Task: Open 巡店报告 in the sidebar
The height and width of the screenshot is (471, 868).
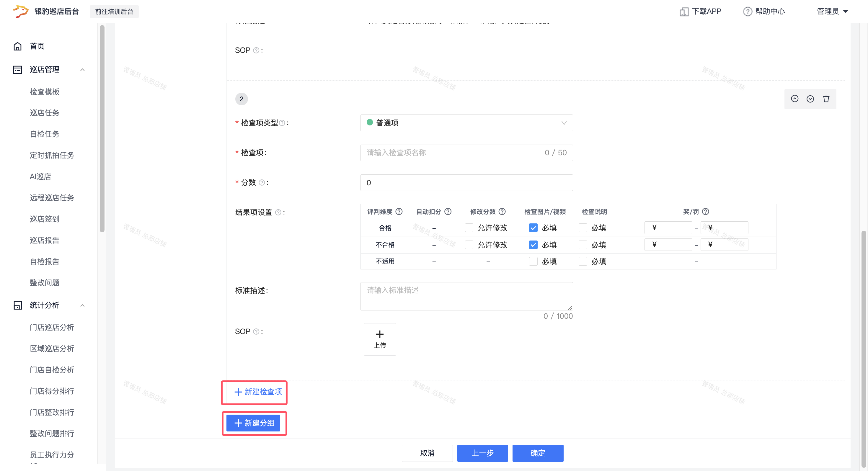Action: [x=45, y=240]
